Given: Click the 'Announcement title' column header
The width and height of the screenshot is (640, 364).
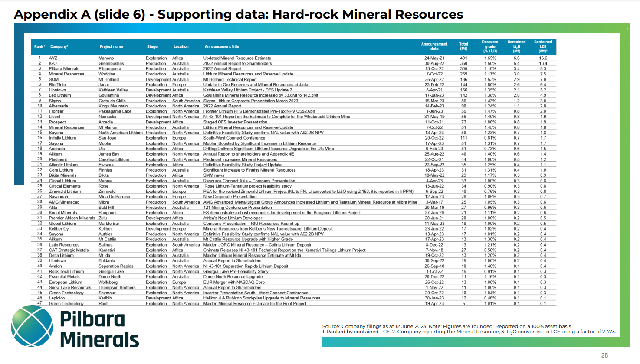Looking at the screenshot, I should coord(222,46).
